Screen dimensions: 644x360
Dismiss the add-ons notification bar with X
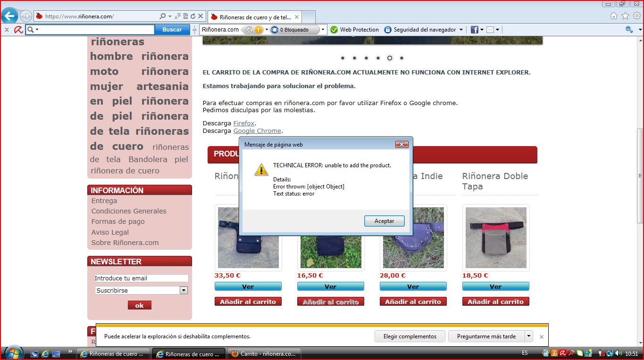click(542, 337)
